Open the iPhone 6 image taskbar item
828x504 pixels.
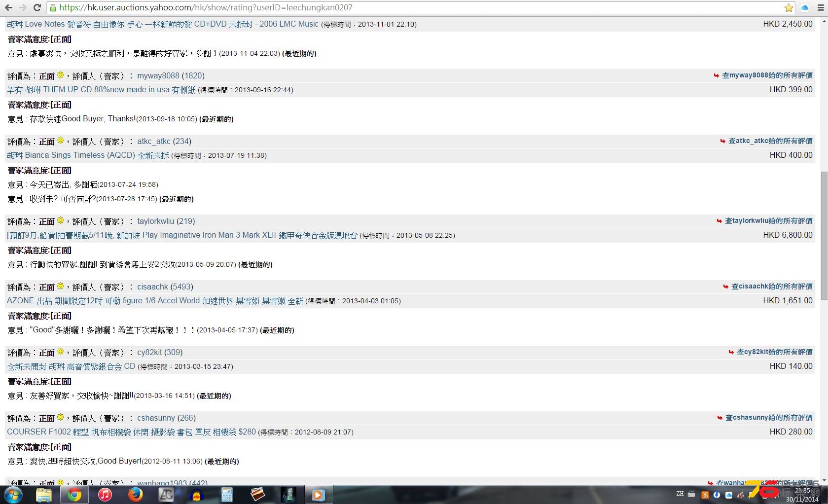tap(288, 495)
